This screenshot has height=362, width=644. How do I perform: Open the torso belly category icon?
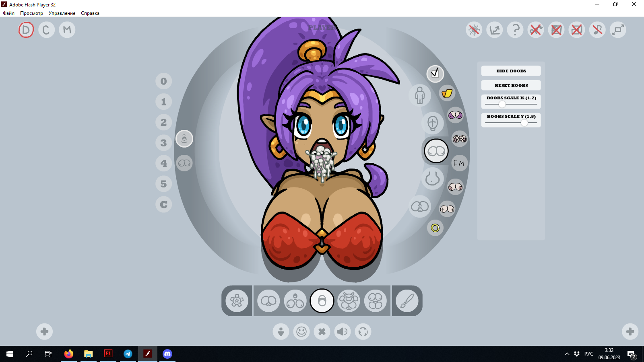433,178
